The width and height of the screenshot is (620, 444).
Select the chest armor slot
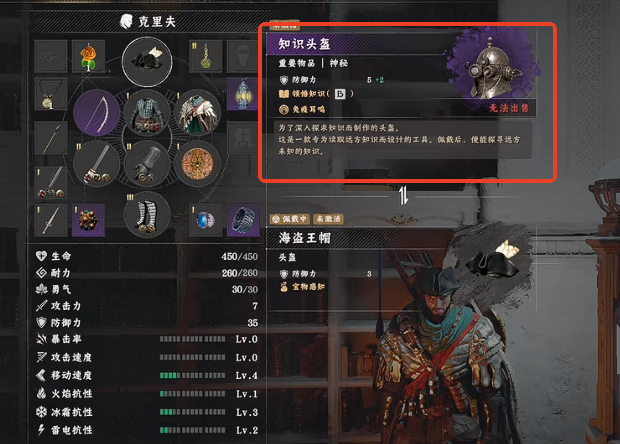coord(147,112)
